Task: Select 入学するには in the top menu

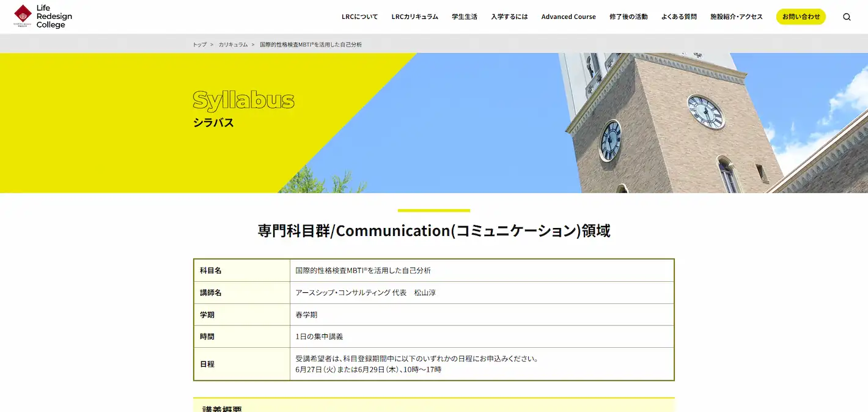Action: (x=509, y=17)
